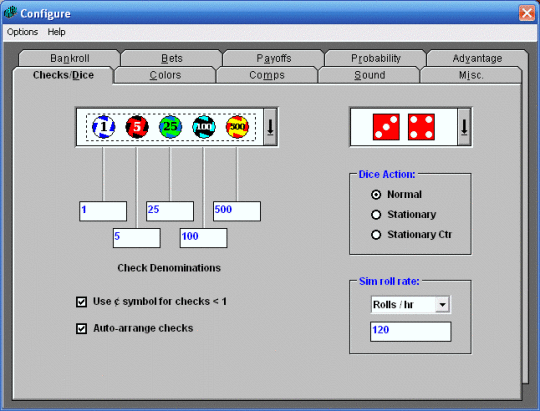This screenshot has height=411, width=540.
Task: Select the Checks/Dice tab
Action: 63,75
